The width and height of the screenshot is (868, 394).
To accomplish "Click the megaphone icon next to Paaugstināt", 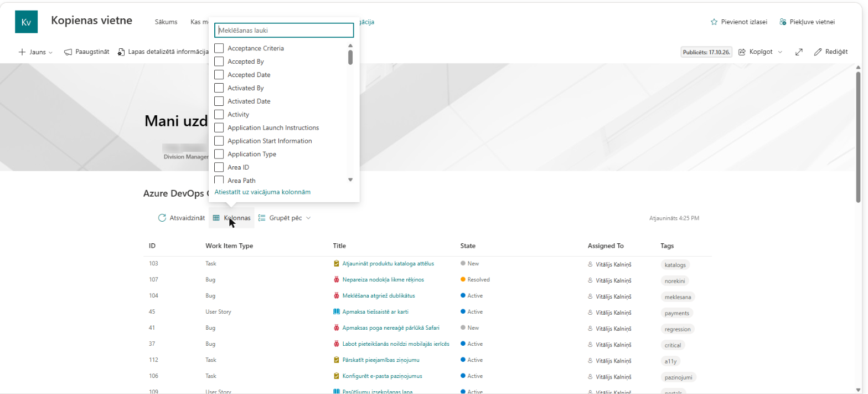I will point(68,52).
